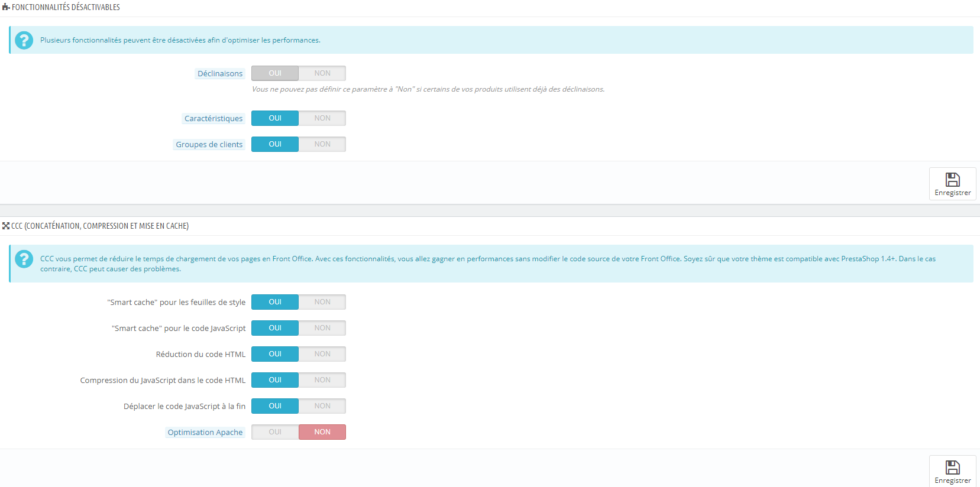Click the puzzle icon beside Fonctionnalités désactivables
Viewport: 980px width, 487px height.
pos(6,7)
